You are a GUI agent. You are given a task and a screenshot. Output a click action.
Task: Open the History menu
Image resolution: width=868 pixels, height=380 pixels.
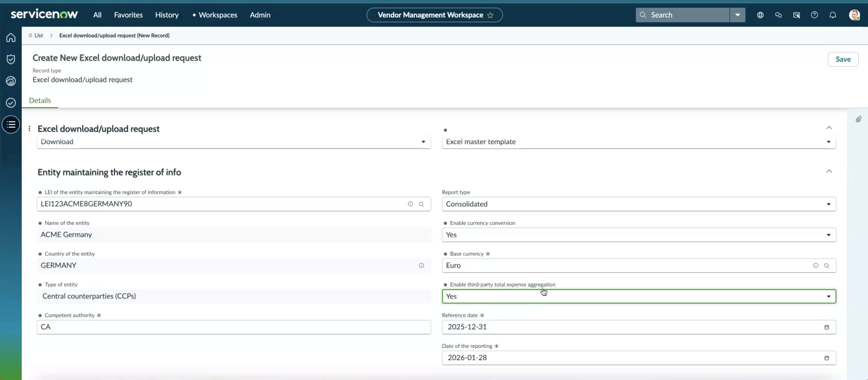coord(167,15)
